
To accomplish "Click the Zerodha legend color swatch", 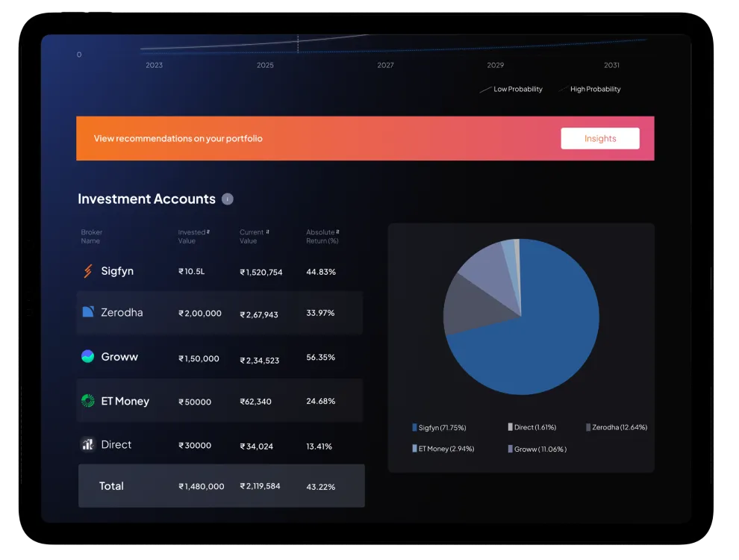I will (x=588, y=427).
